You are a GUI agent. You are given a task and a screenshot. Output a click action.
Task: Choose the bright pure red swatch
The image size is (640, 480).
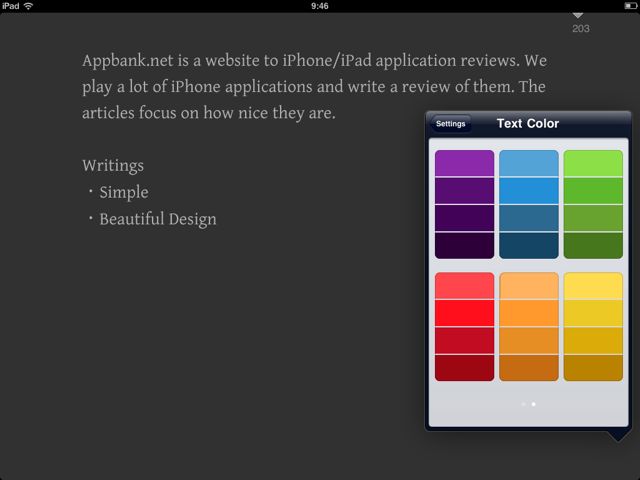tap(464, 313)
